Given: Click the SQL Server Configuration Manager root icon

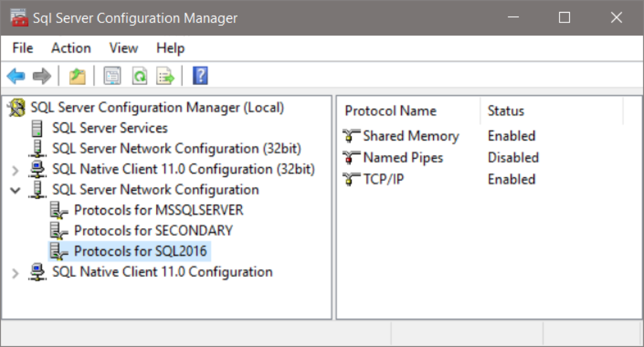Looking at the screenshot, I should pos(17,108).
